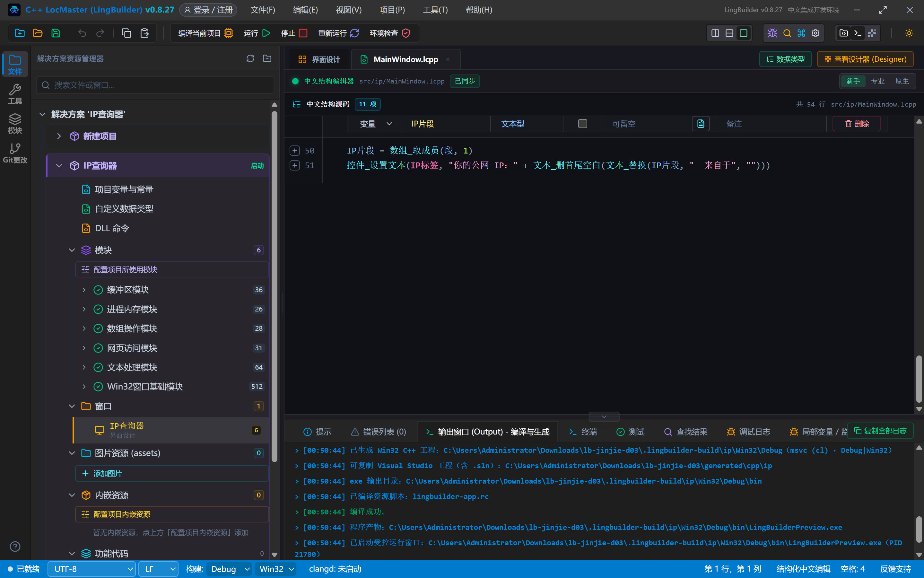
Task: Click the 删除 button
Action: pos(857,124)
